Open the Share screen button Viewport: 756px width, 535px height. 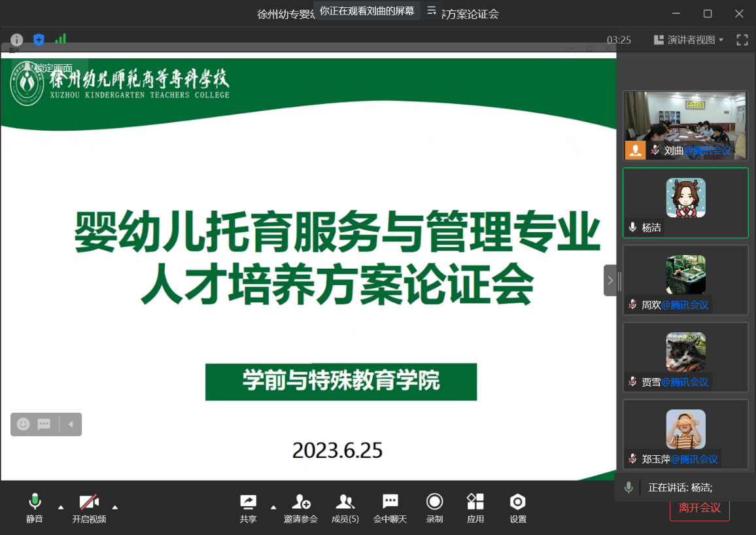(x=248, y=508)
